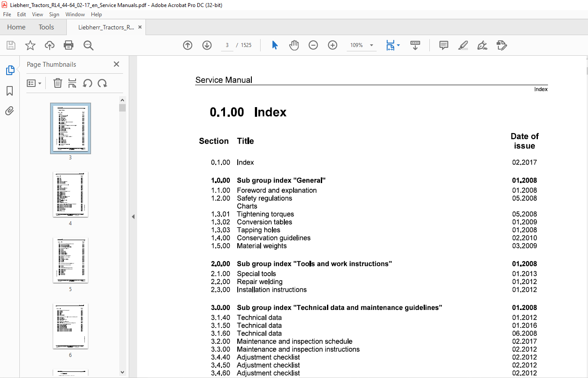Zoom out with the minus icon

(x=313, y=45)
